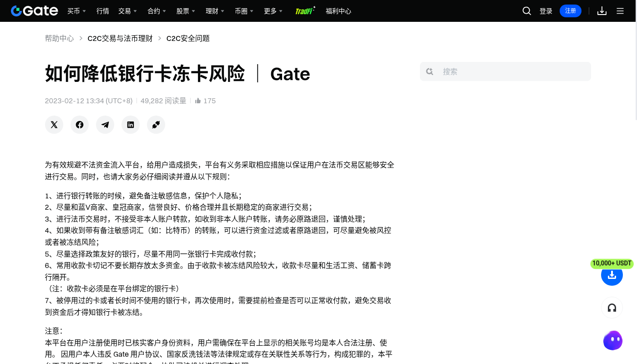Viewport: 637px width, 364px height.
Task: Click the 登录 login link
Action: (546, 11)
